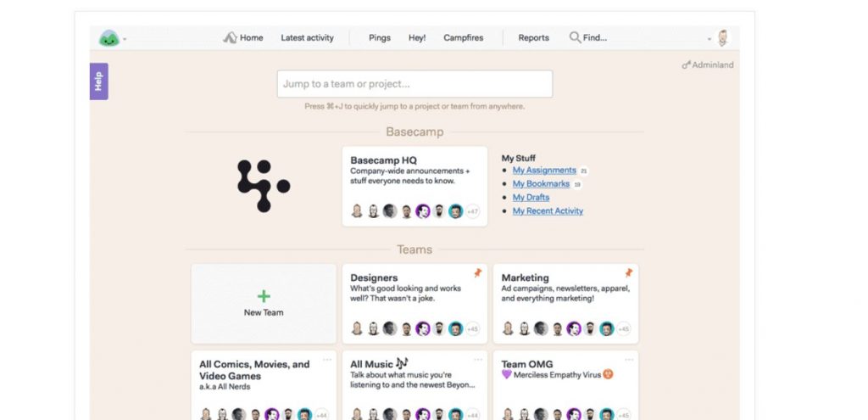Open My Recent Activity link
This screenshot has height=420, width=868.
coord(548,210)
